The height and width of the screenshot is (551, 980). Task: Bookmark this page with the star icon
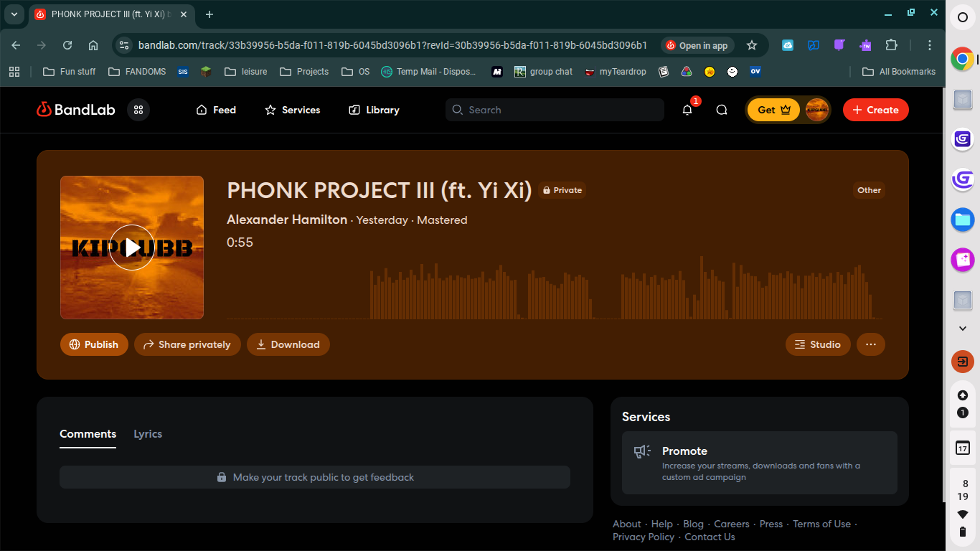(752, 45)
